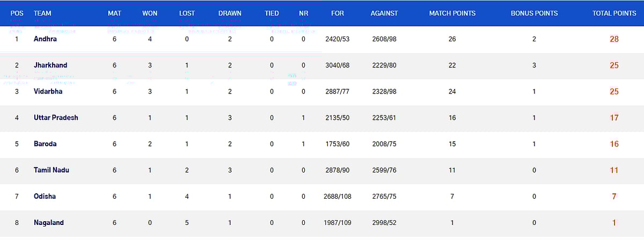Click Baroda's AGAINST value 2008/75
Screen dimensions: 644x240
coord(384,144)
